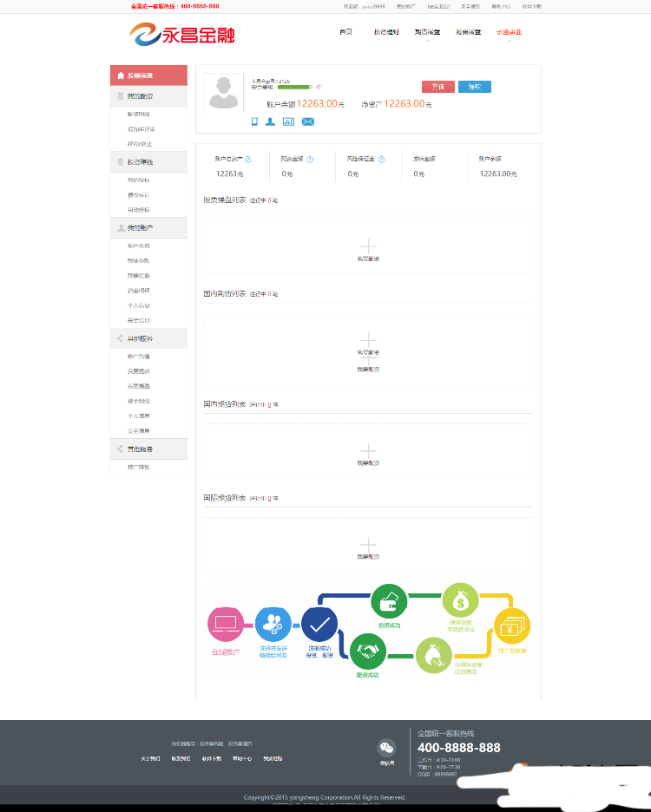
Task: Click the footer hotline 400-8888-888
Action: tap(459, 748)
